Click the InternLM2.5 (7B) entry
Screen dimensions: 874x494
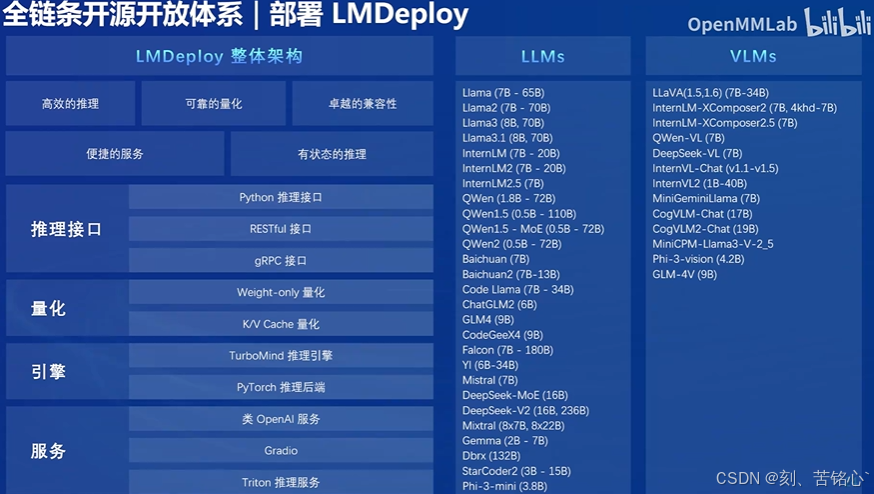(503, 183)
